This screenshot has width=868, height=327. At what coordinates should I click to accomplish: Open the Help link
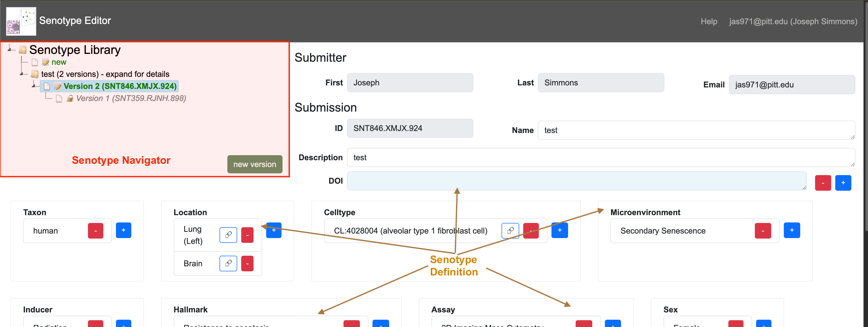709,22
